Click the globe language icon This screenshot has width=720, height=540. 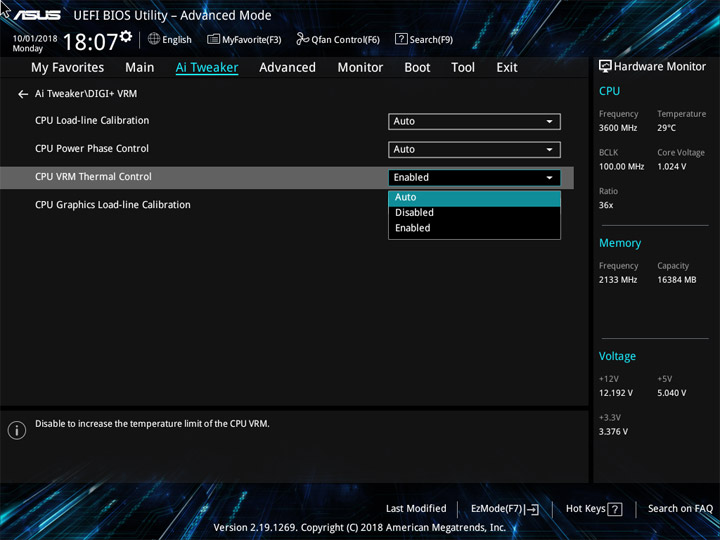(x=154, y=39)
